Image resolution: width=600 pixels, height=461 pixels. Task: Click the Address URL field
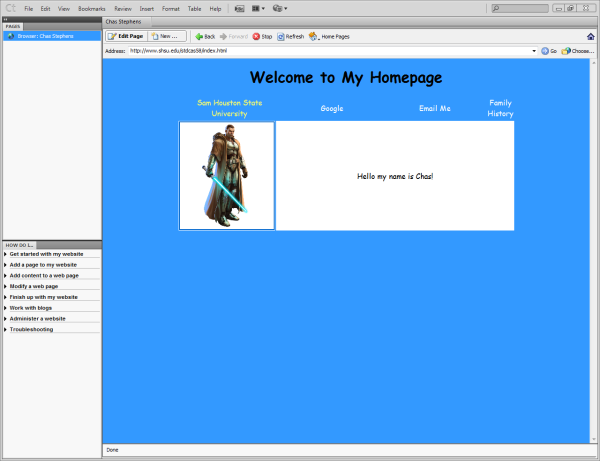tap(329, 51)
